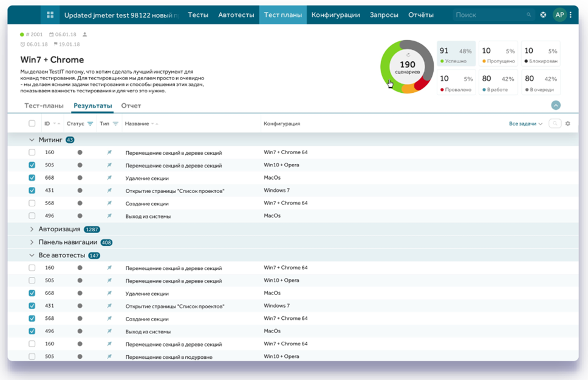This screenshot has width=588, height=380.
Task: Filter by the 10 Пропущено stat card
Action: tap(498, 54)
